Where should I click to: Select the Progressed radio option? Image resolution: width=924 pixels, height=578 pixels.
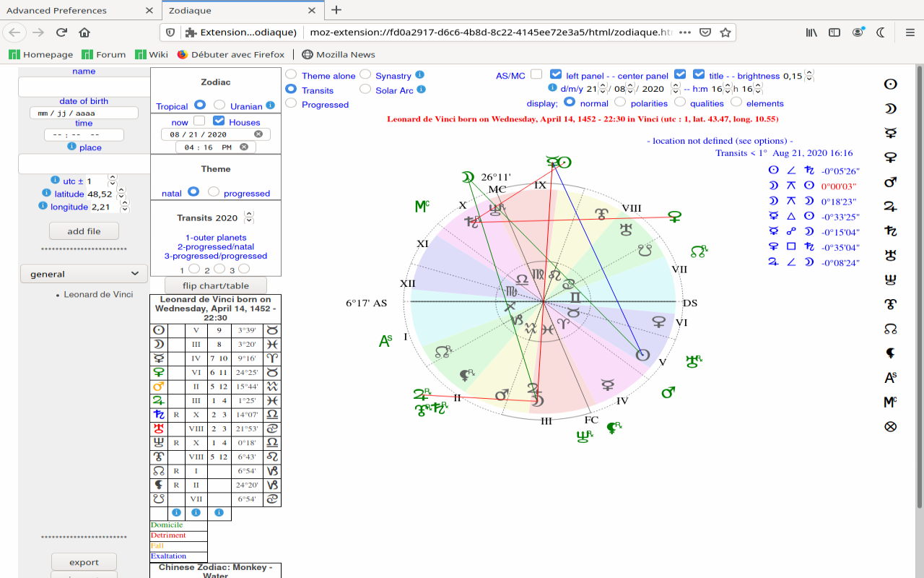(x=291, y=103)
